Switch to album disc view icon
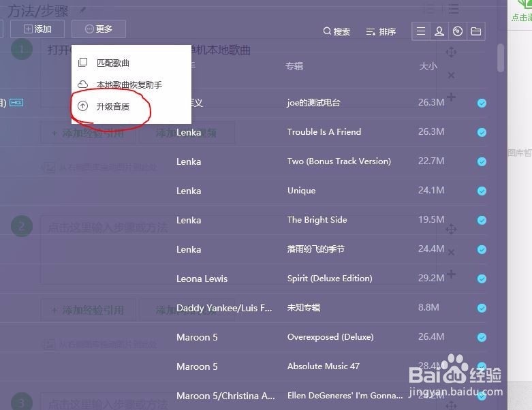Viewport: 532px width, 410px height. (x=458, y=31)
